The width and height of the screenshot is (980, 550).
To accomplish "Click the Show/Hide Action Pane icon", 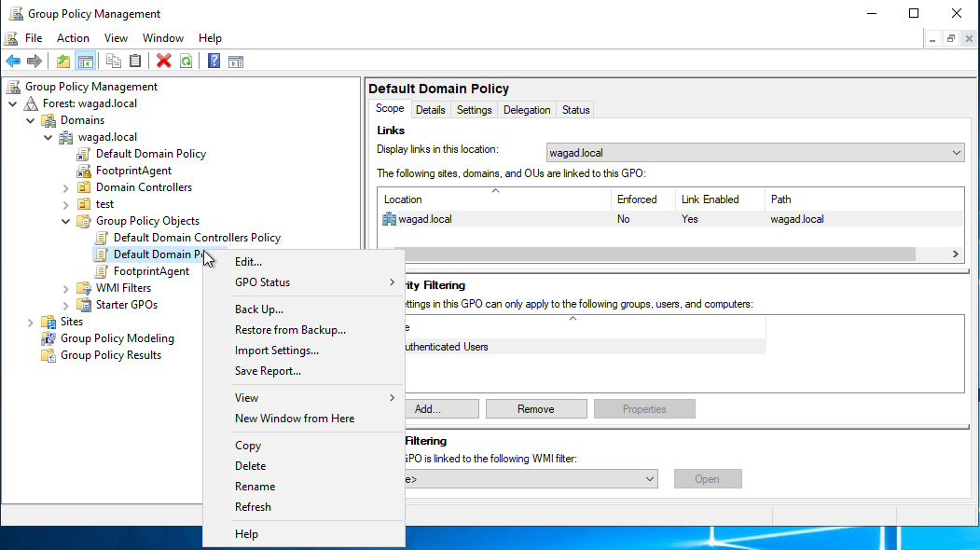I will point(236,62).
